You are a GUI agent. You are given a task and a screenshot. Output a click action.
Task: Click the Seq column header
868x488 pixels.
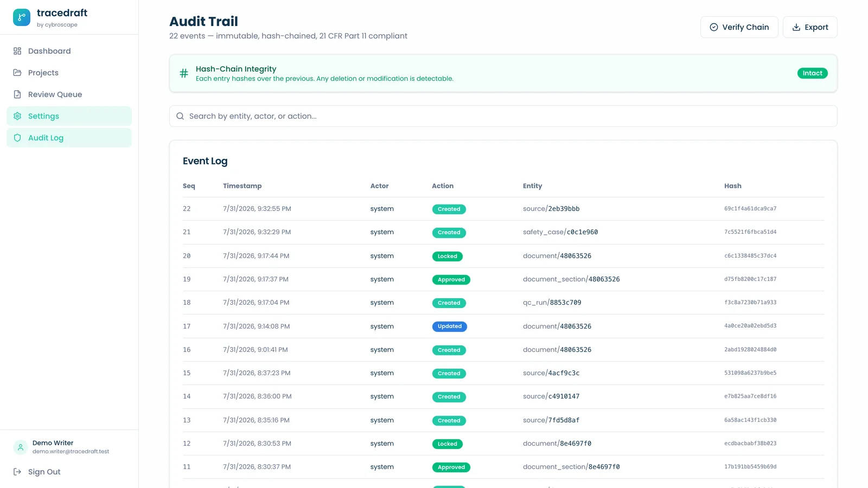pyautogui.click(x=189, y=186)
